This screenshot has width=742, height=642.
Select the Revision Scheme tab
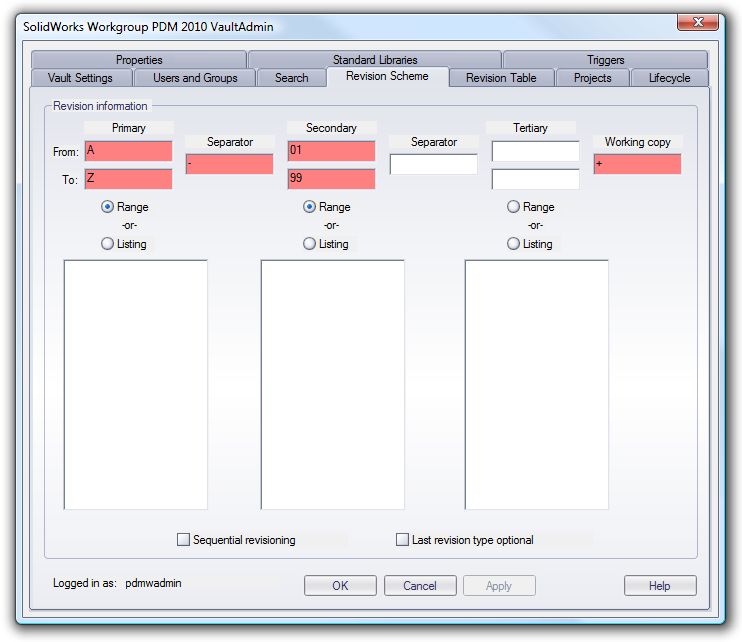[387, 76]
